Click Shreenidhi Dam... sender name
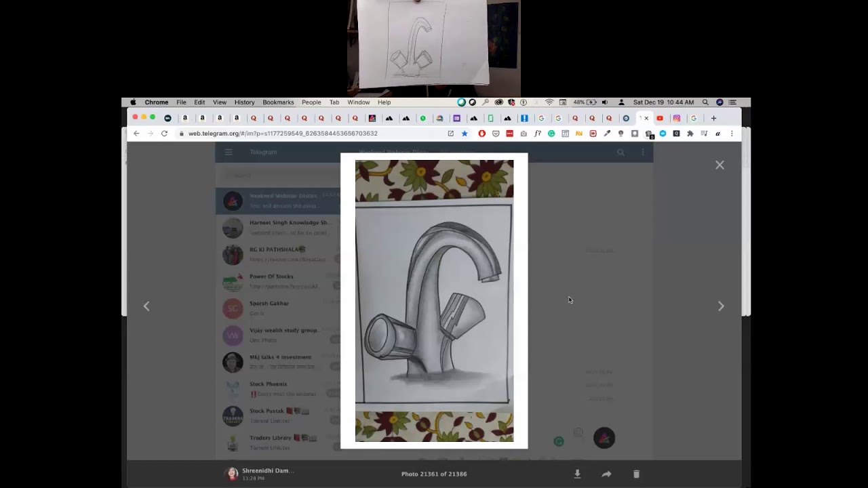Viewport: 868px width, 488px height. click(x=268, y=470)
